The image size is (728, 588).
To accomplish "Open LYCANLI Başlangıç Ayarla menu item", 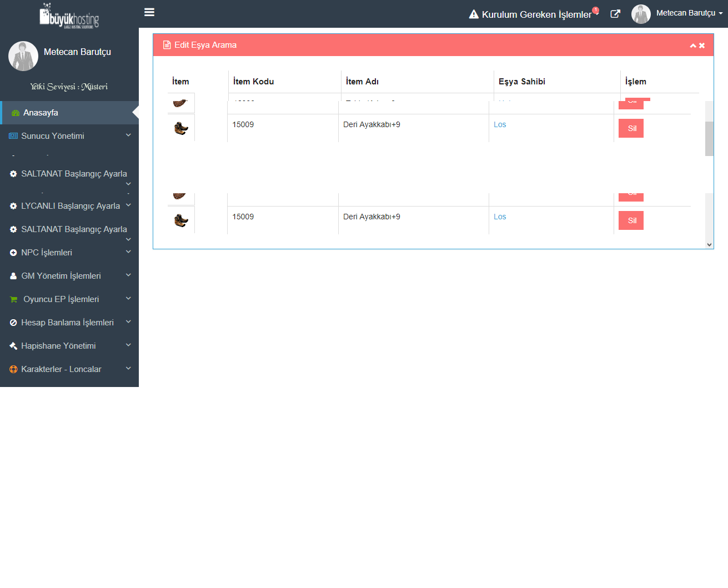I will click(x=69, y=206).
